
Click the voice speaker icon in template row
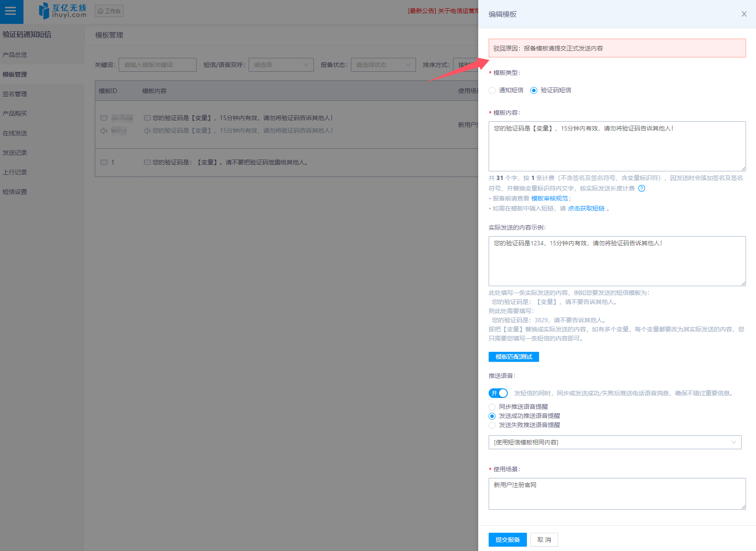click(104, 130)
